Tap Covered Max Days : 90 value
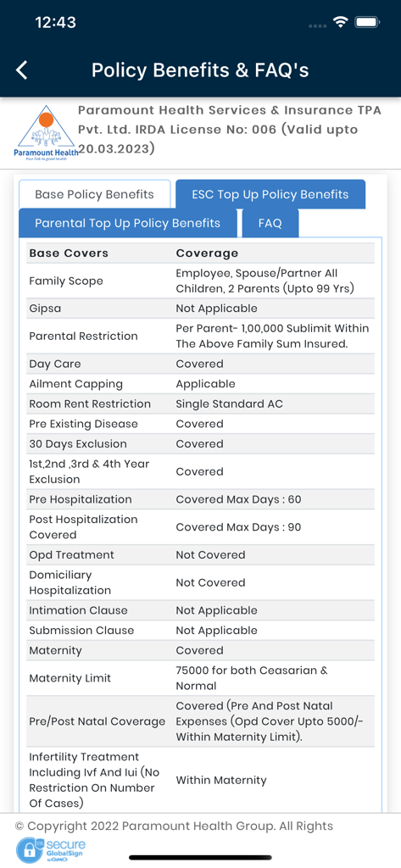The image size is (401, 868). coord(238,526)
